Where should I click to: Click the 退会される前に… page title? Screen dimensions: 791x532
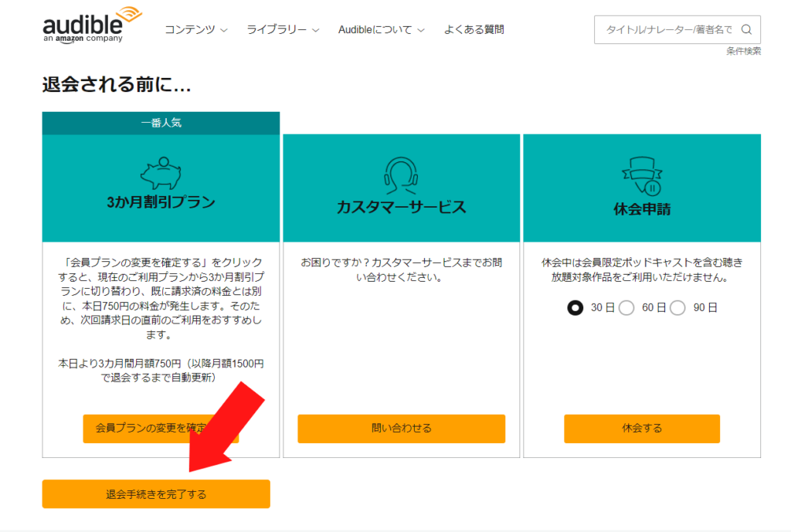tap(117, 84)
